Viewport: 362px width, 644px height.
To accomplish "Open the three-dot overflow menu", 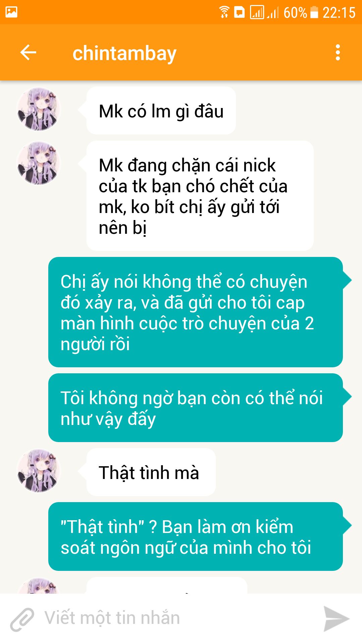I will pyautogui.click(x=338, y=53).
